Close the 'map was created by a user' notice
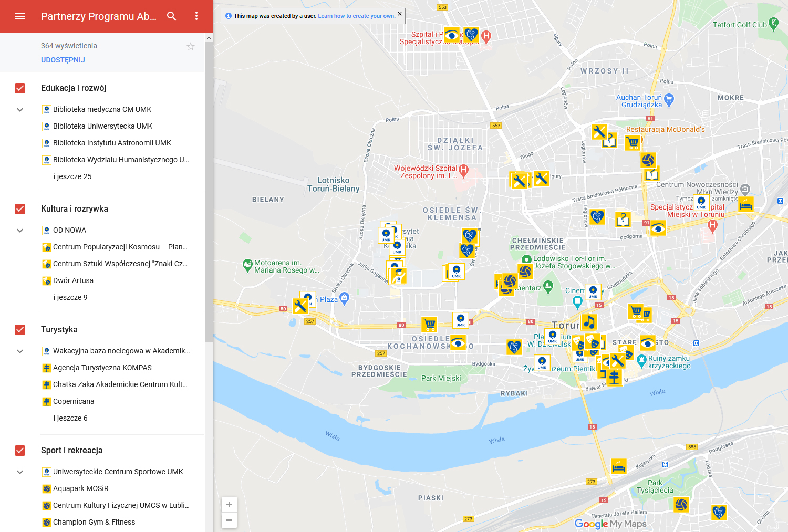The height and width of the screenshot is (532, 788). (x=400, y=14)
